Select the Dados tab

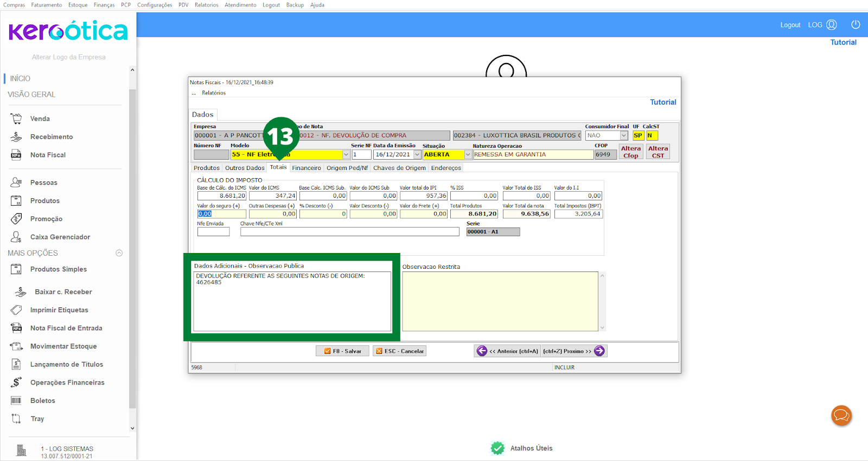(x=203, y=115)
